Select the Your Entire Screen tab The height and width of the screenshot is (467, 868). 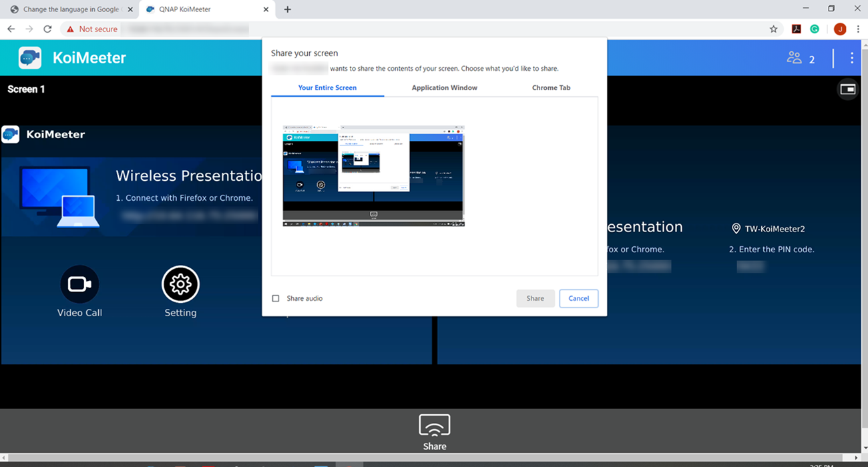[x=327, y=87]
